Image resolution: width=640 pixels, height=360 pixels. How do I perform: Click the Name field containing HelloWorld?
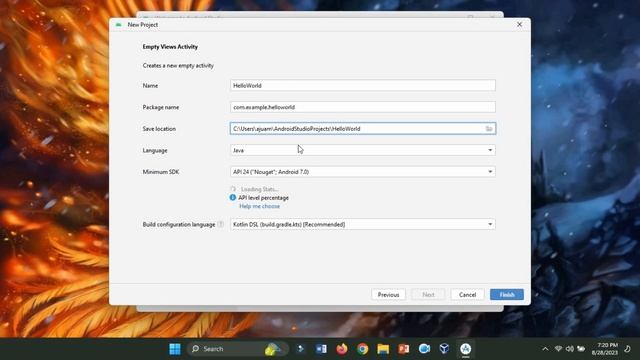pyautogui.click(x=363, y=85)
